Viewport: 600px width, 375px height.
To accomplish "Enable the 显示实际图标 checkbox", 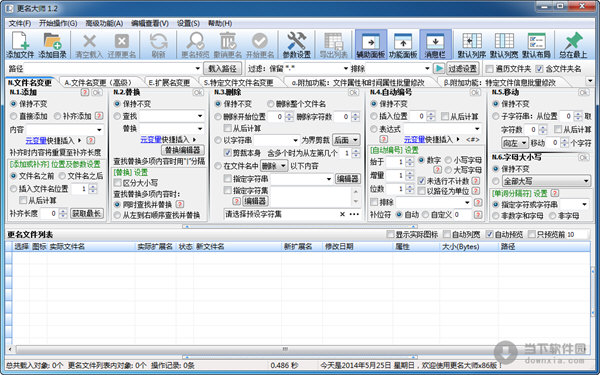I will 390,234.
